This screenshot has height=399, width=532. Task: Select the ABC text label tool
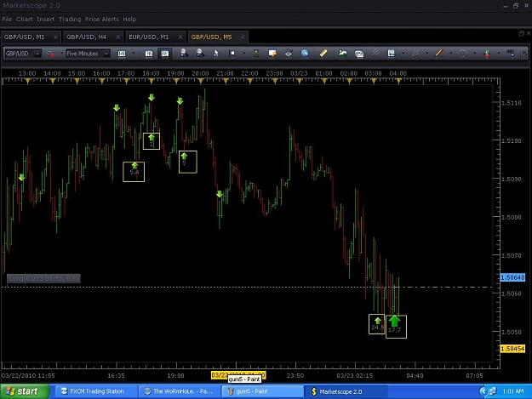(x=510, y=54)
